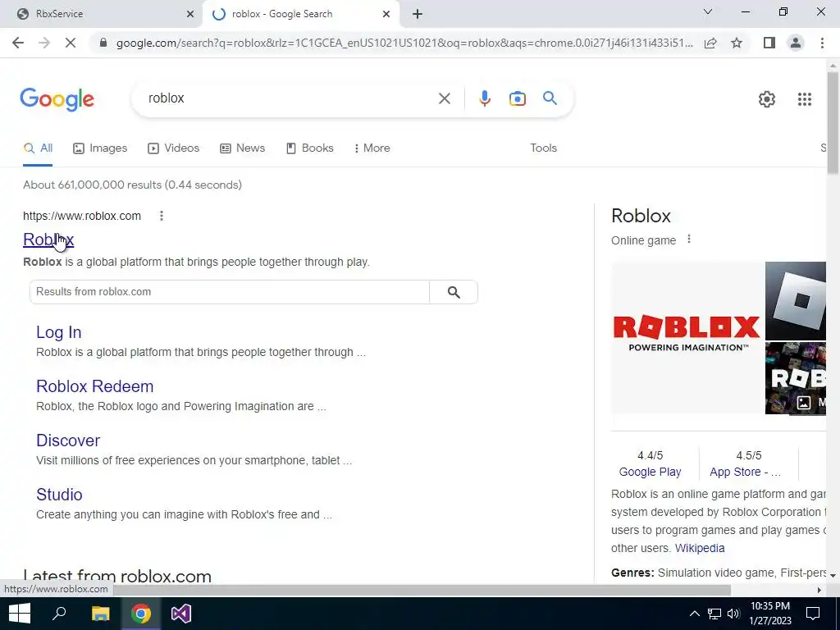Open Windows notification center
840x630 pixels.
click(x=813, y=614)
